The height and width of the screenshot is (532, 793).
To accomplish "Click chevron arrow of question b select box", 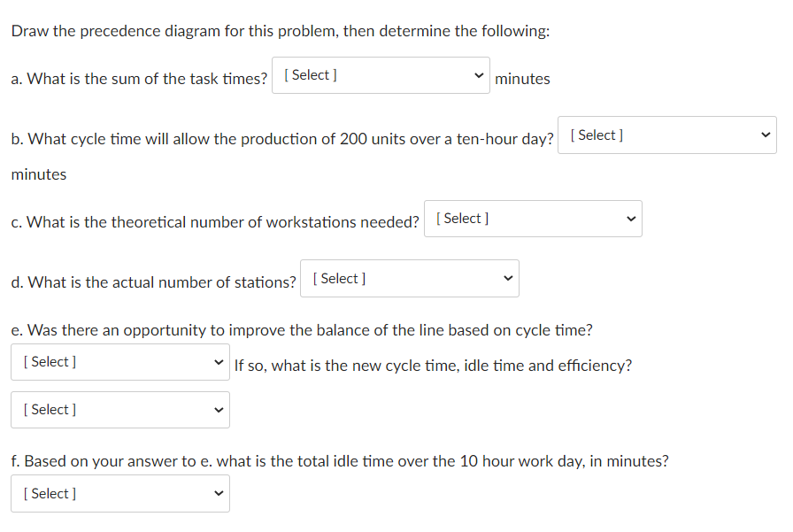I will coord(766,135).
